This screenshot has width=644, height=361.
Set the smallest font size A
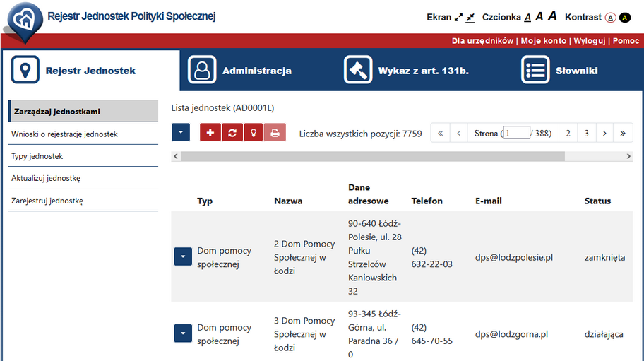click(x=527, y=17)
